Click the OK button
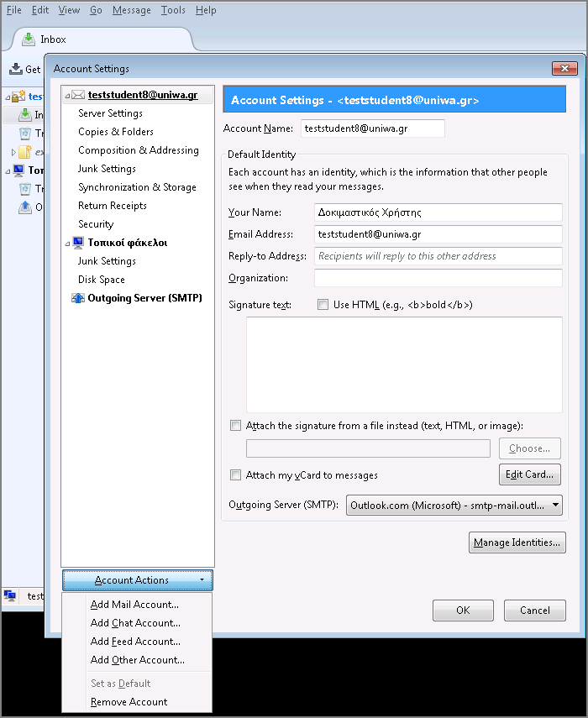This screenshot has width=588, height=718. click(463, 611)
